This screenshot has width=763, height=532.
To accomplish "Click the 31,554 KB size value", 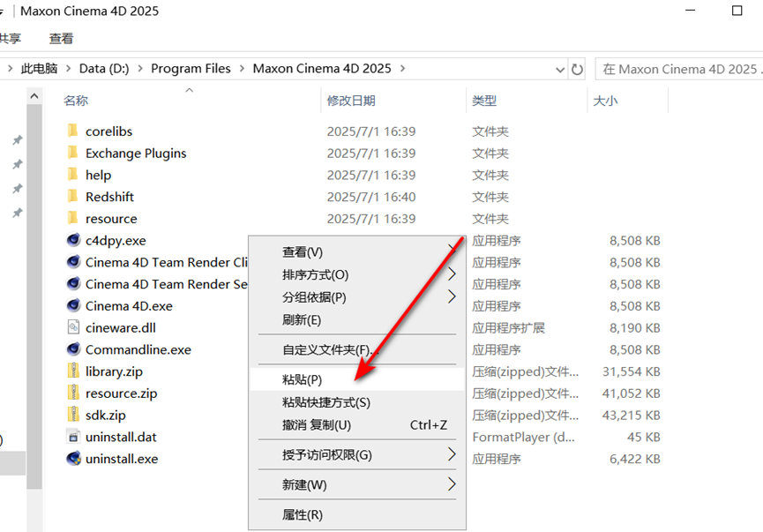I will click(x=632, y=371).
